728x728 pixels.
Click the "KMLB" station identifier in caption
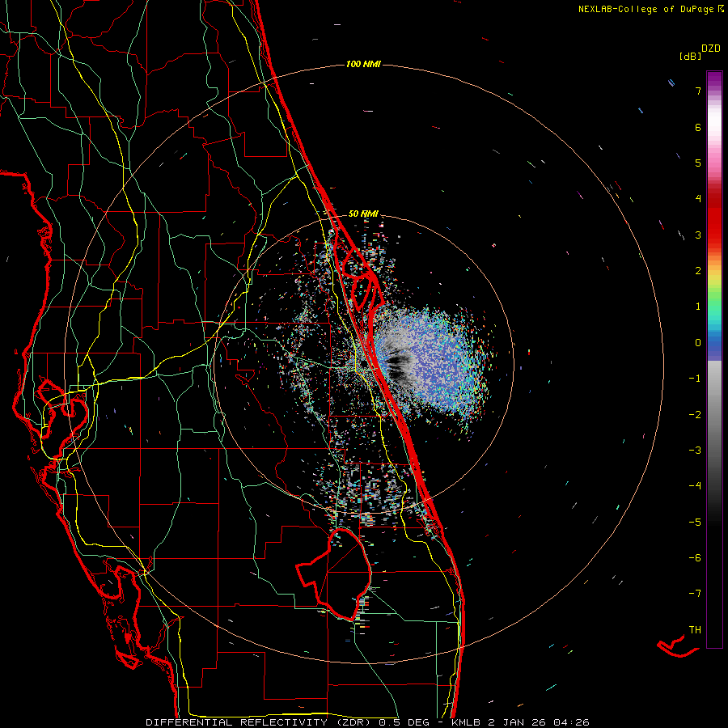[466, 722]
